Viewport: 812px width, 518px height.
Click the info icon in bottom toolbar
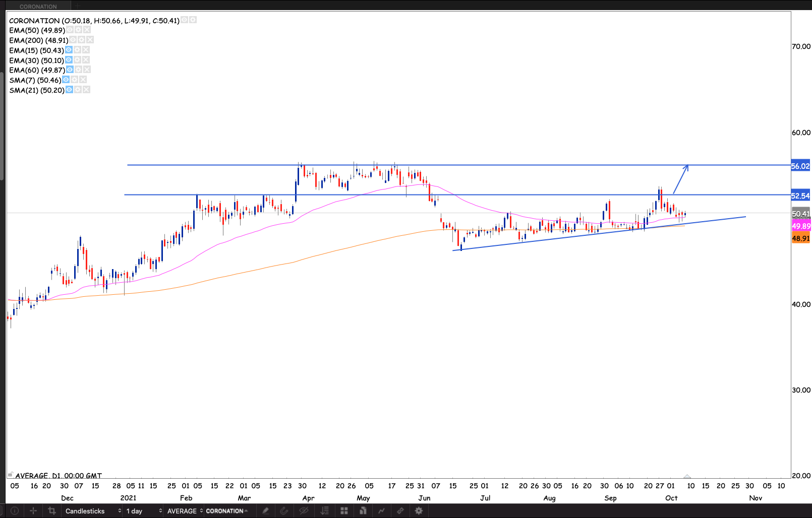[x=15, y=510]
